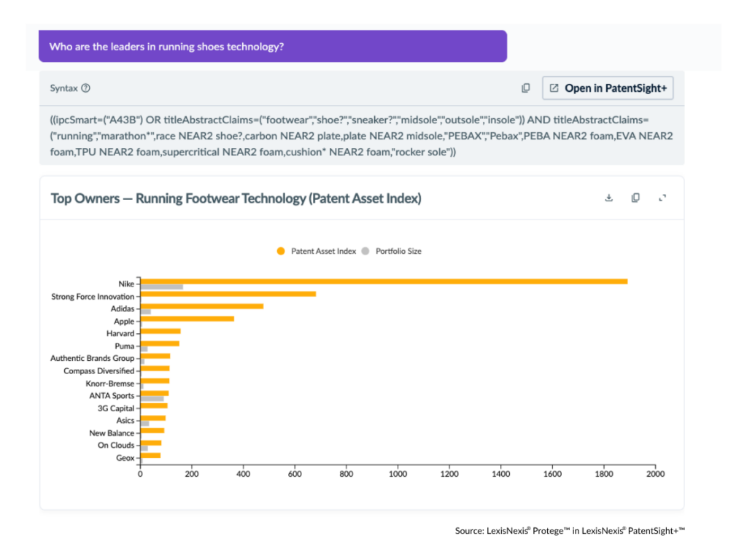
Task: Expand the chart to fullscreen
Action: coord(662,198)
